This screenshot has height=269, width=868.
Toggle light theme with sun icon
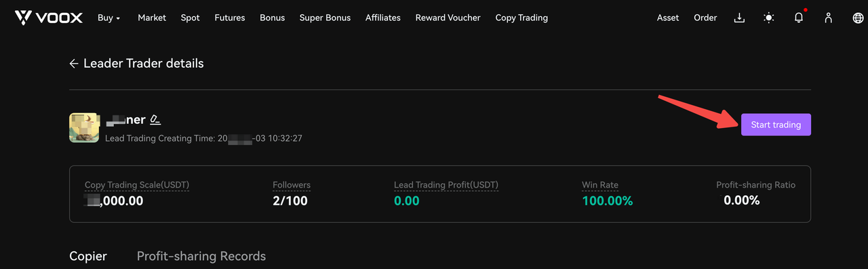tap(768, 18)
